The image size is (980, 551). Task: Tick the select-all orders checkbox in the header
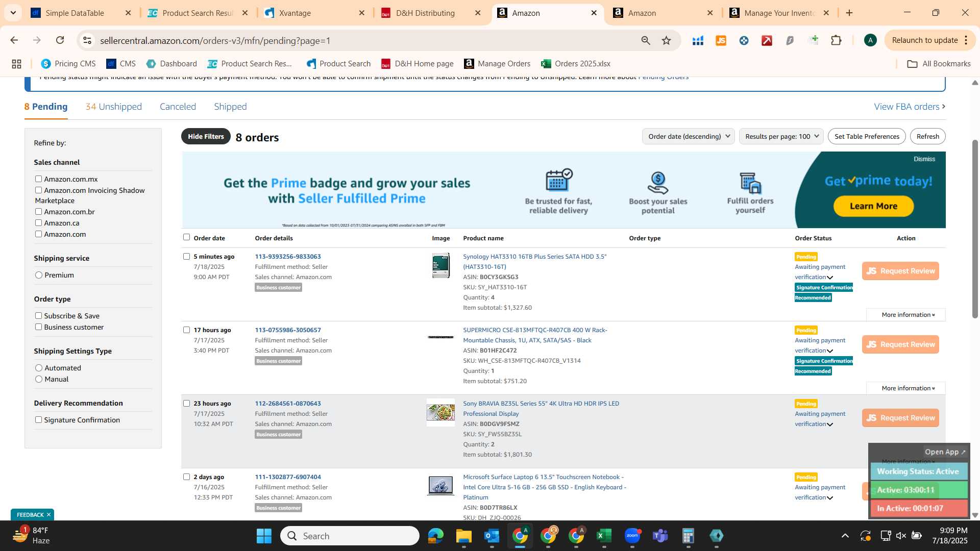[186, 237]
